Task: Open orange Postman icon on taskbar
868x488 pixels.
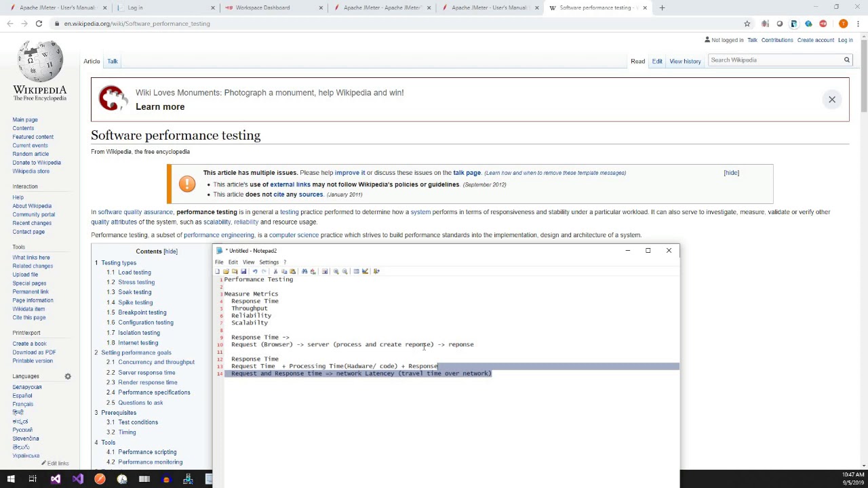Action: pyautogui.click(x=100, y=479)
